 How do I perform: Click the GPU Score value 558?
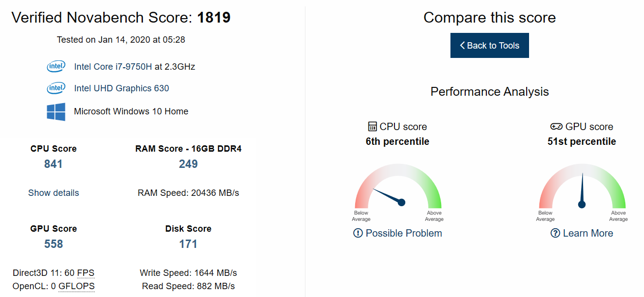pos(54,244)
